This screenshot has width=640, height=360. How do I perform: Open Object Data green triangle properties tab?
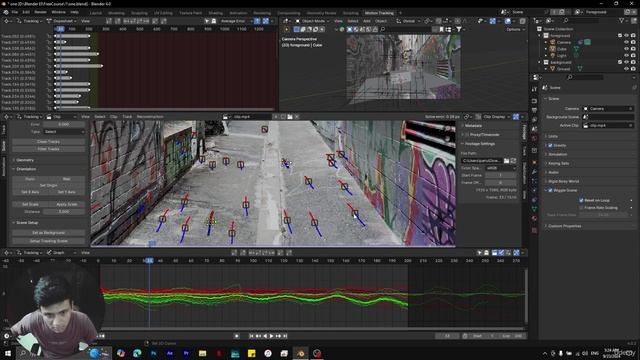[534, 209]
